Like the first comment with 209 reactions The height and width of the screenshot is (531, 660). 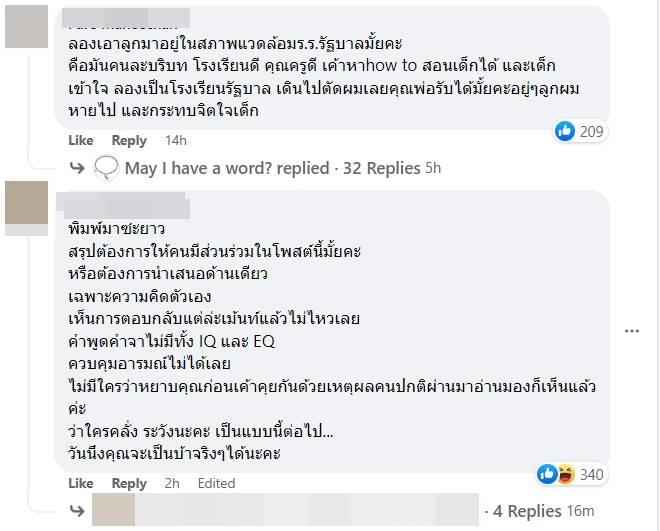(81, 141)
